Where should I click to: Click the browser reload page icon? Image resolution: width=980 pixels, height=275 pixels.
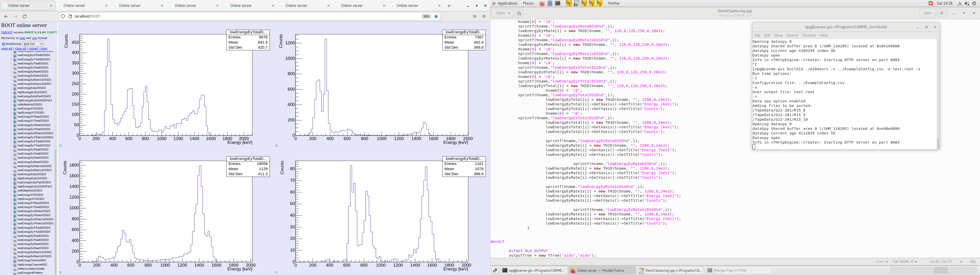(x=25, y=16)
